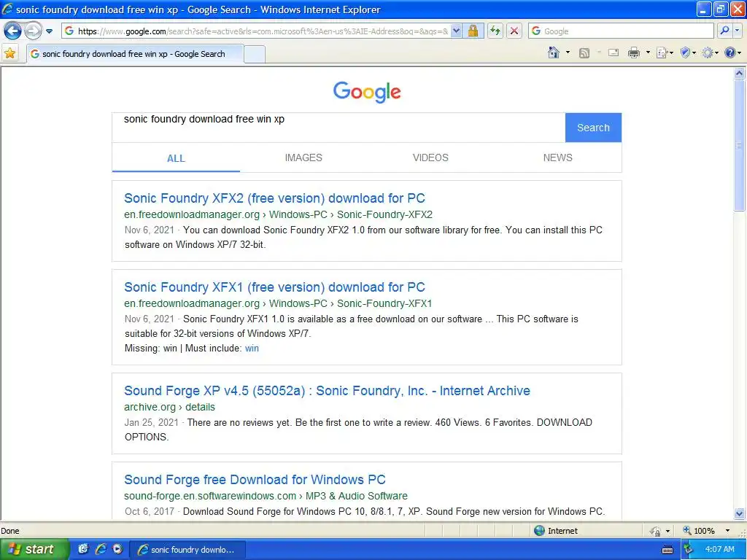
Task: Open the Page menu icon
Action: tap(664, 52)
